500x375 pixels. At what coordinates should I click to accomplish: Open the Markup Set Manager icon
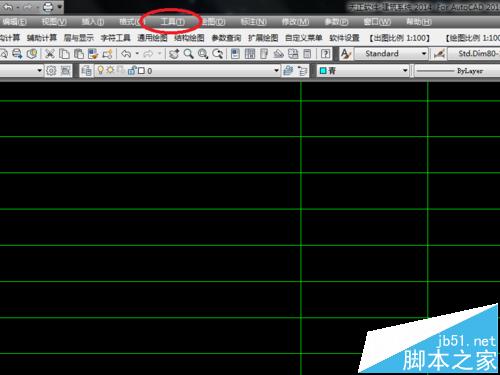click(293, 54)
